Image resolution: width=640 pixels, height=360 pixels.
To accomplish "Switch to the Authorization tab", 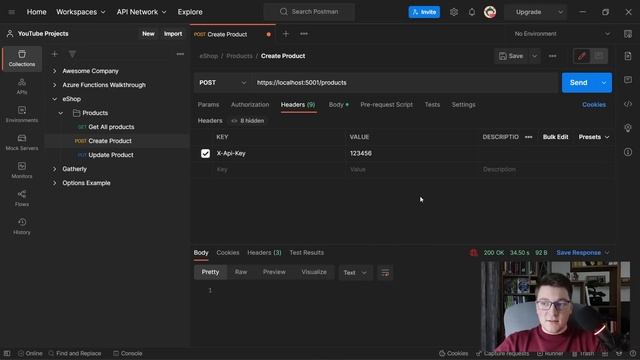I will tap(250, 105).
